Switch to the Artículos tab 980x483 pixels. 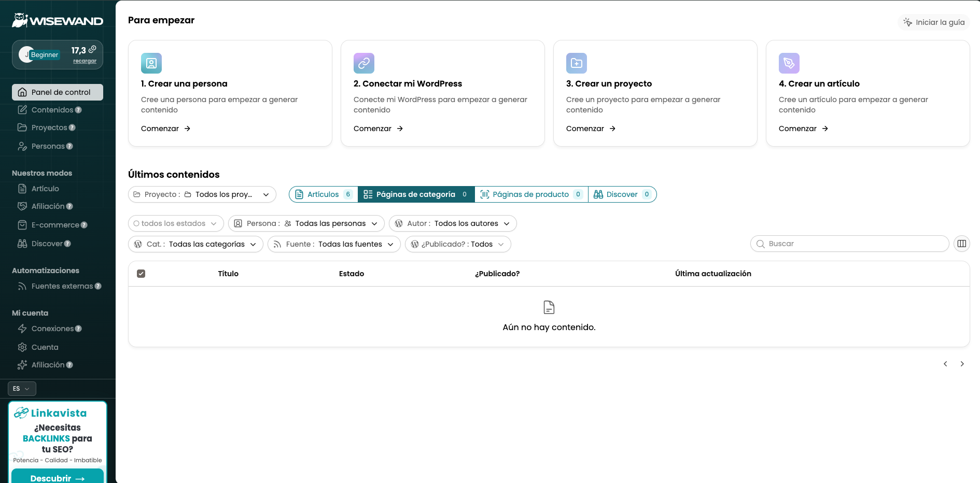point(324,194)
